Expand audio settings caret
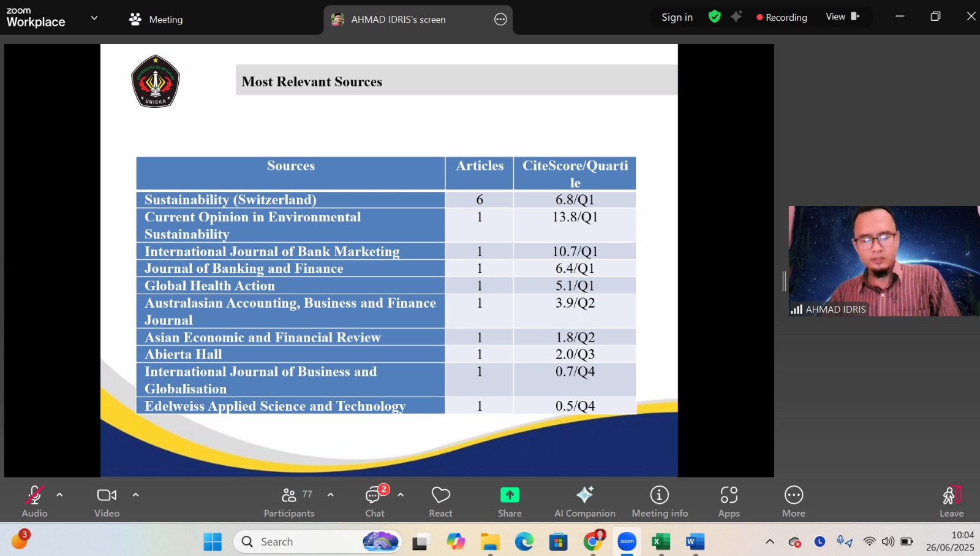 pyautogui.click(x=59, y=495)
